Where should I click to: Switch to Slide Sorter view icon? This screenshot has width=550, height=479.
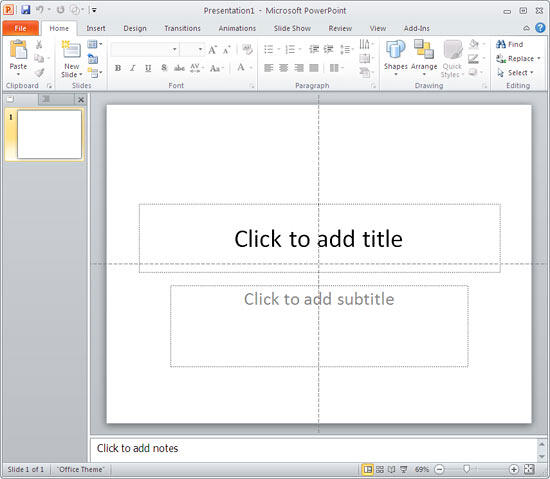click(x=380, y=469)
